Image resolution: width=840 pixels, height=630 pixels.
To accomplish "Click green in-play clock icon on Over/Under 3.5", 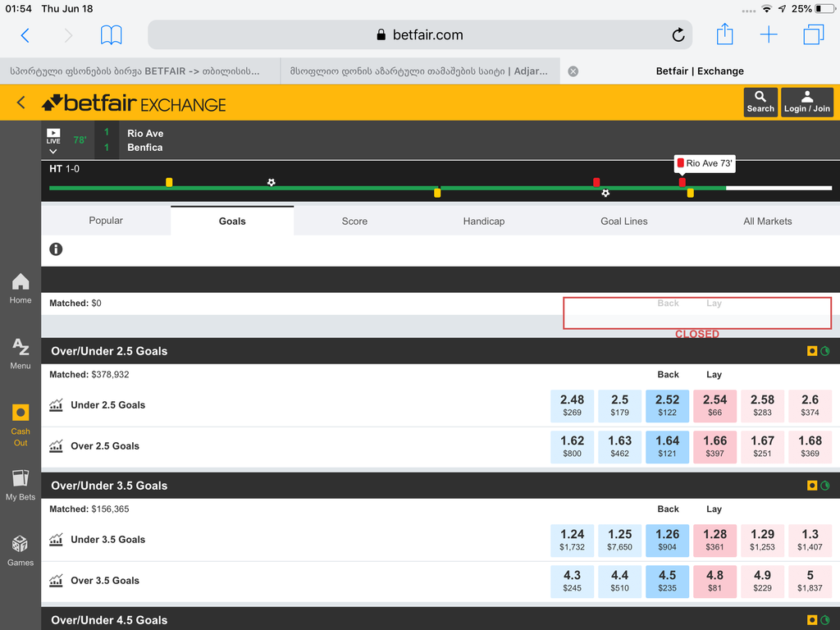I will pyautogui.click(x=825, y=486).
